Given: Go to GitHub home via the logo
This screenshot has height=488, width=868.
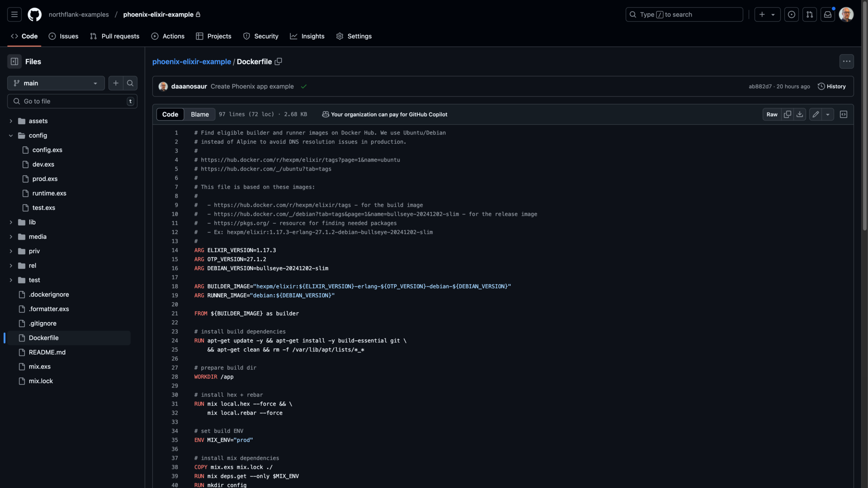Looking at the screenshot, I should tap(35, 14).
